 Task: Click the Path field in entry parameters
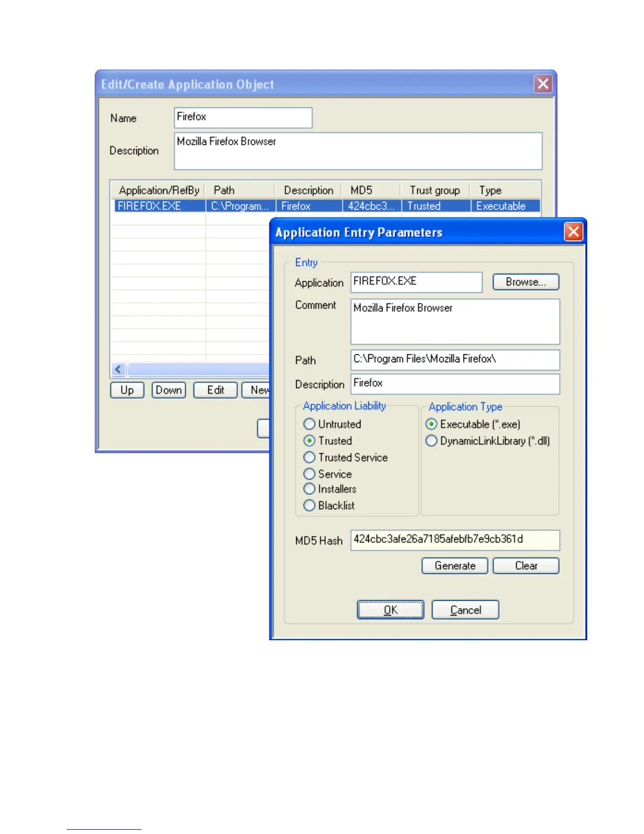455,360
